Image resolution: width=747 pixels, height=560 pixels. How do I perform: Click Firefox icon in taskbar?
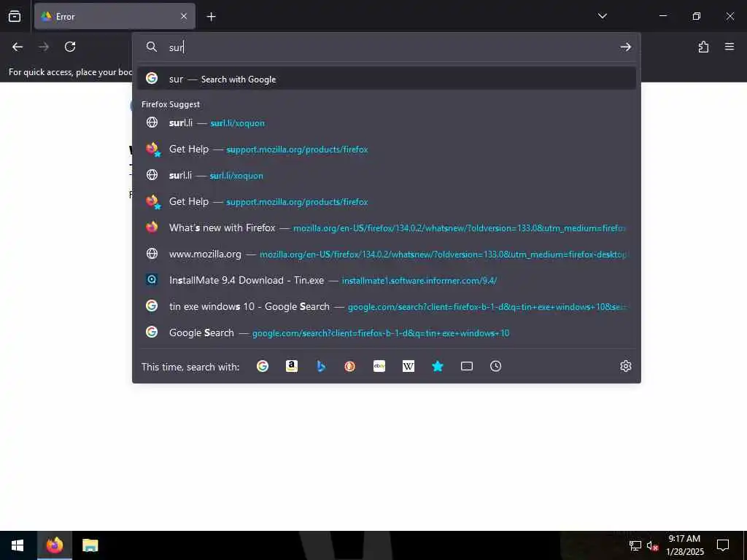pyautogui.click(x=54, y=545)
